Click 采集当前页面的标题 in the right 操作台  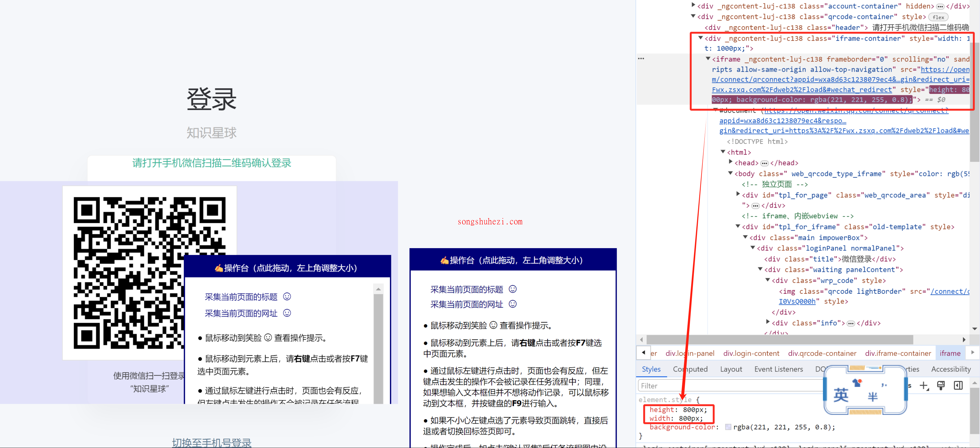point(466,289)
